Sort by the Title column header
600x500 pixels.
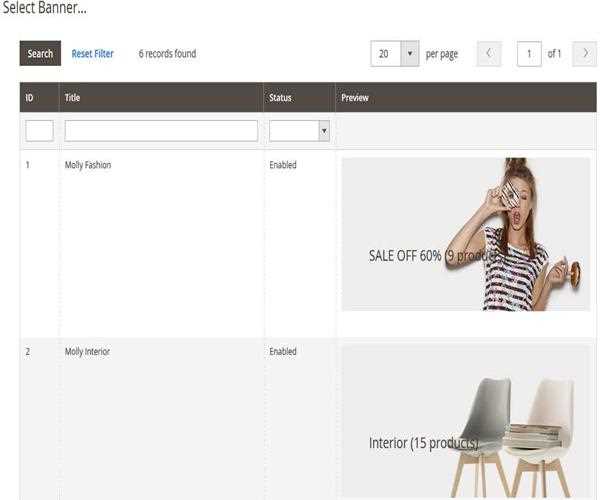click(x=73, y=98)
